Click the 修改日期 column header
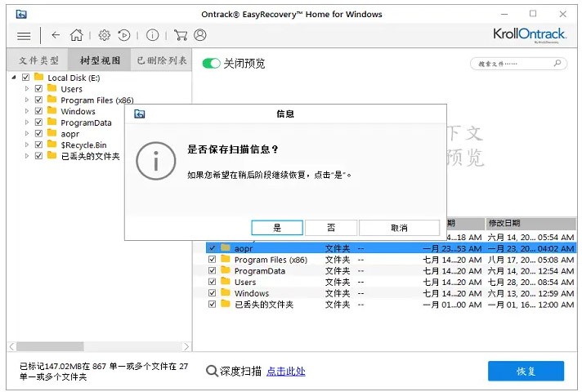 531,223
